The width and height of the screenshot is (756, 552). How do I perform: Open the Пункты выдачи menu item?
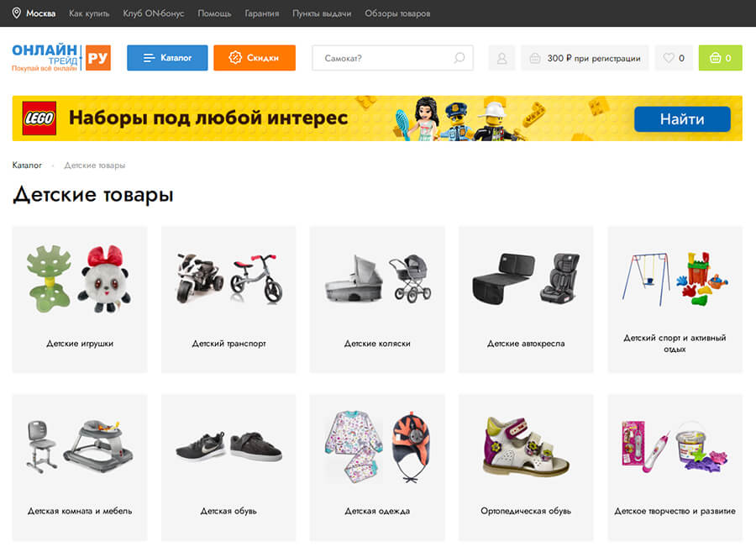[322, 13]
